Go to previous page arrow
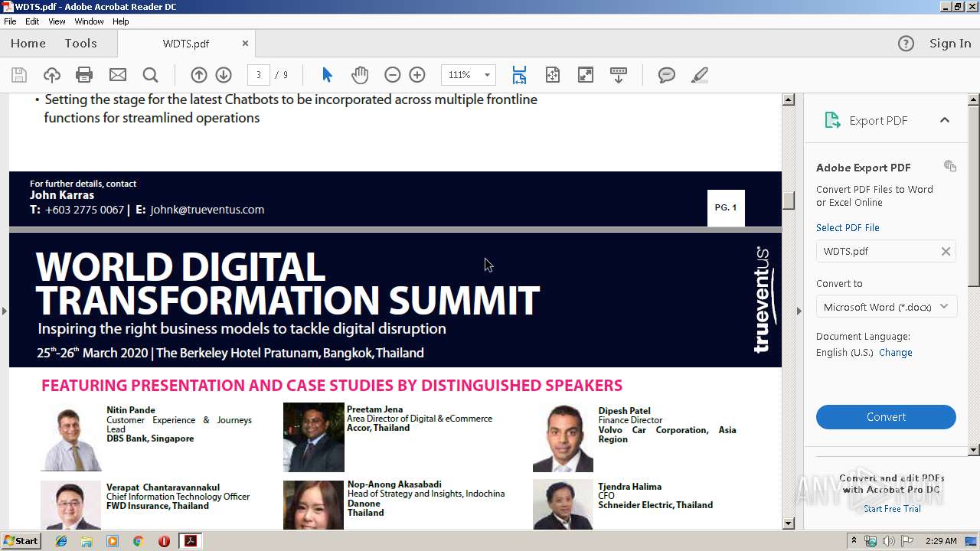Viewport: 980px width, 551px height. point(198,75)
